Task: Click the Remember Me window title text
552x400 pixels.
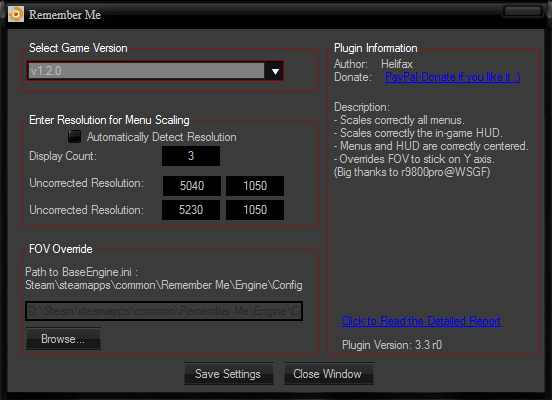Action: click(x=65, y=15)
